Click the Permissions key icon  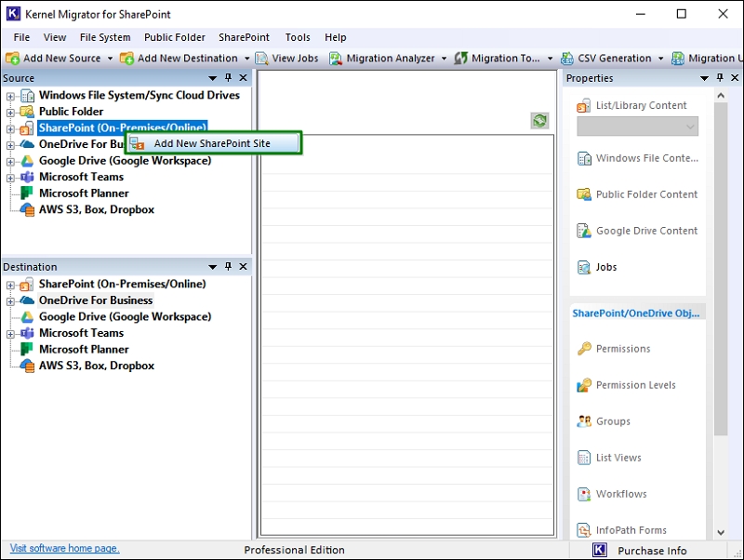click(x=584, y=349)
